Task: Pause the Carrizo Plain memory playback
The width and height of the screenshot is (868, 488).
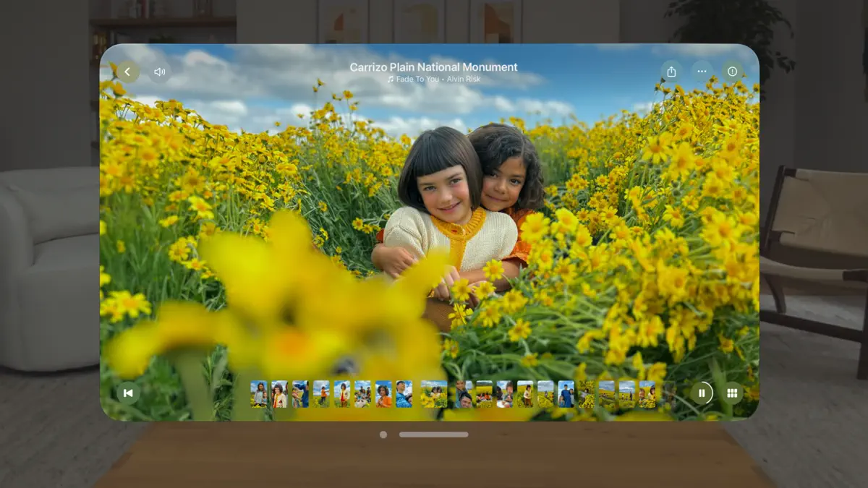Action: 701,393
